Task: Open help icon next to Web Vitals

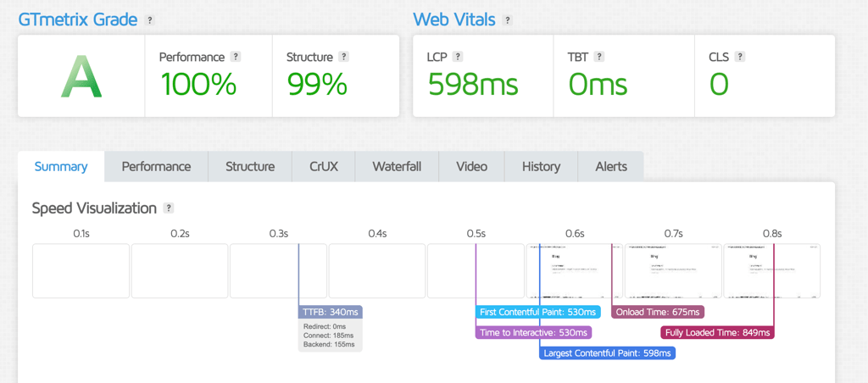Action: coord(508,20)
